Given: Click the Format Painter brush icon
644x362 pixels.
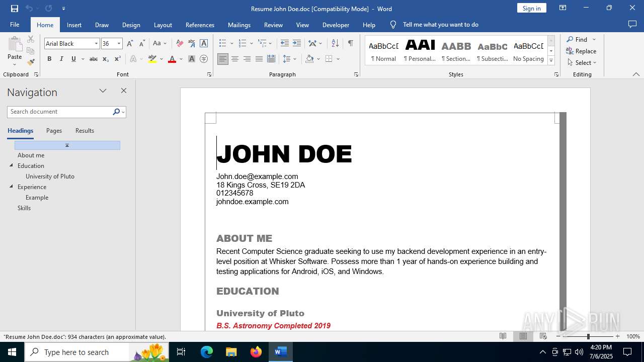Looking at the screenshot, I should point(31,62).
